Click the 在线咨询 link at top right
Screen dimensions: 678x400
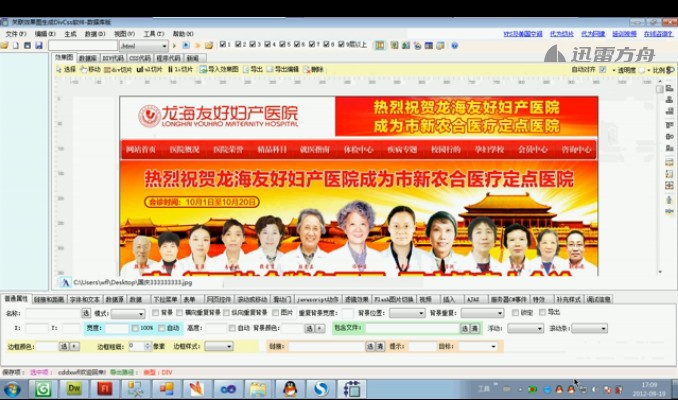click(x=658, y=34)
